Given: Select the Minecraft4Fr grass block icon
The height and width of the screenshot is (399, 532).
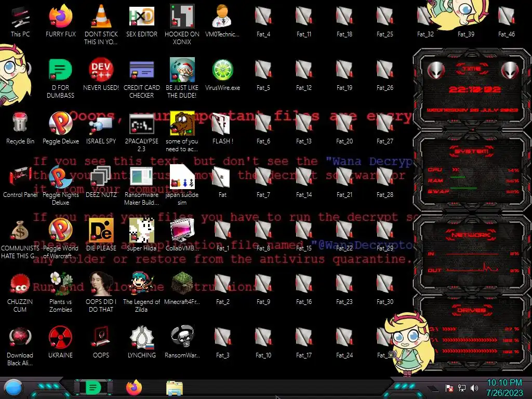Looking at the screenshot, I should [182, 288].
